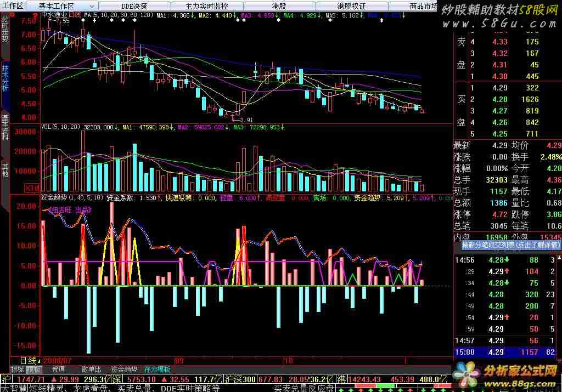Click the sell price 4.30 row
This screenshot has width=562, height=392.
point(507,76)
